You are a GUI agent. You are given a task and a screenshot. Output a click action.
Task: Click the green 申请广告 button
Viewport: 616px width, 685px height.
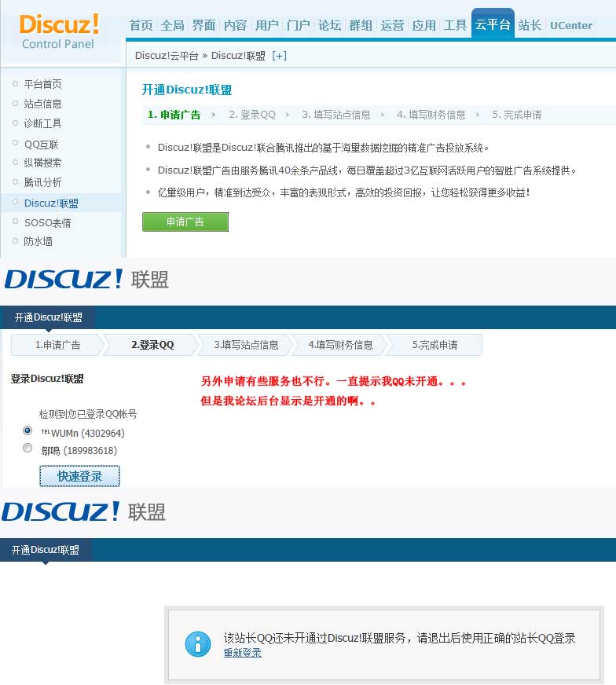click(x=185, y=222)
